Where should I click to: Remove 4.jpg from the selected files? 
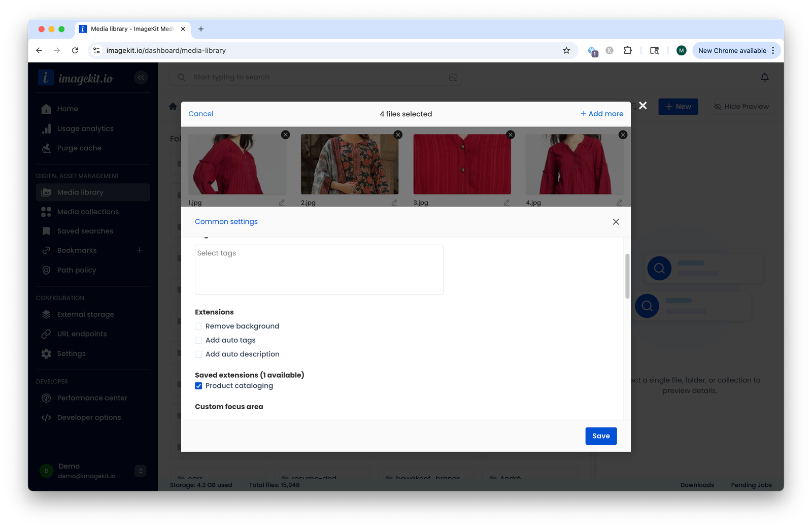tap(623, 135)
